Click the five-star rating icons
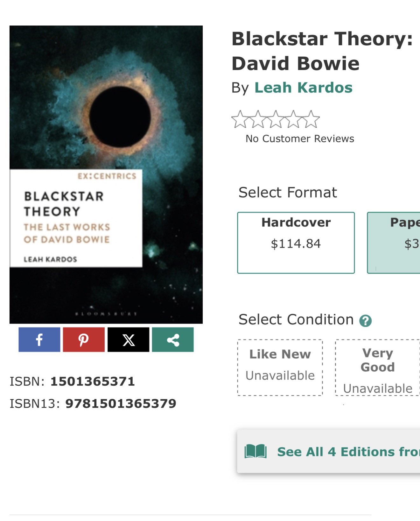This screenshot has width=420, height=521. (275, 119)
